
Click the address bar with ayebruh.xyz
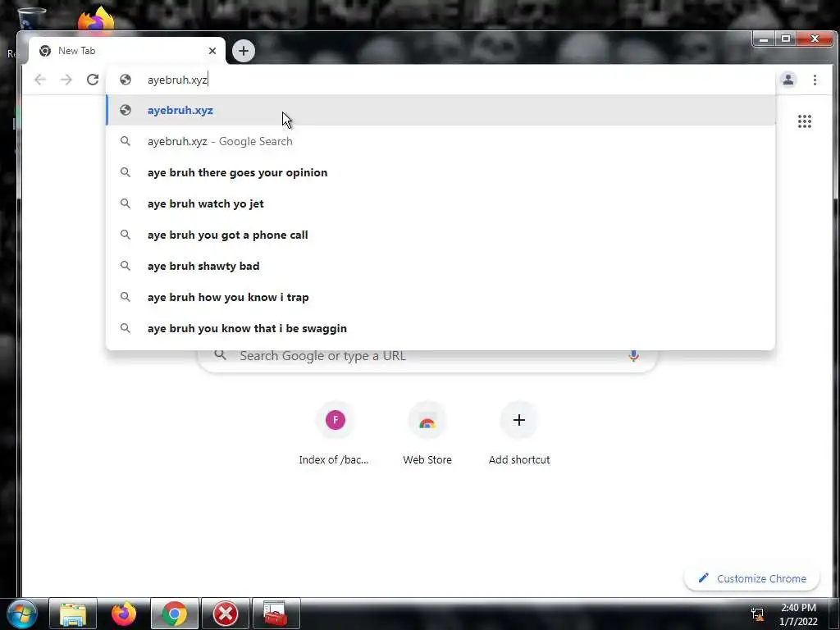point(441,80)
